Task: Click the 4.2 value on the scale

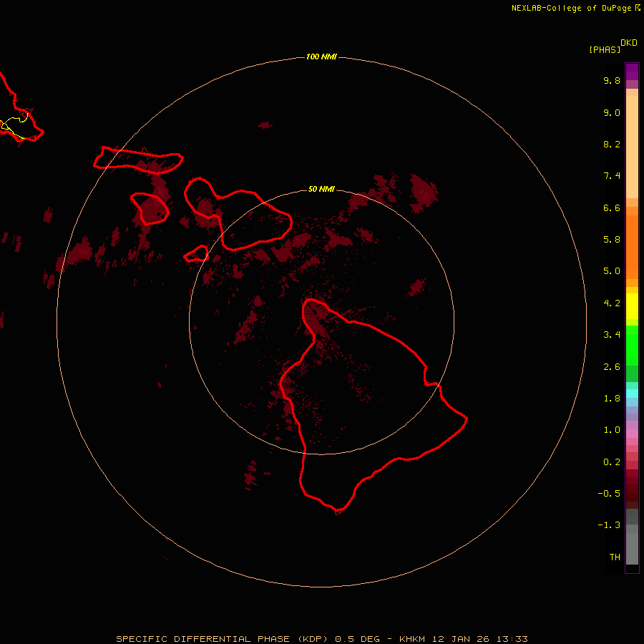Action: 612,303
